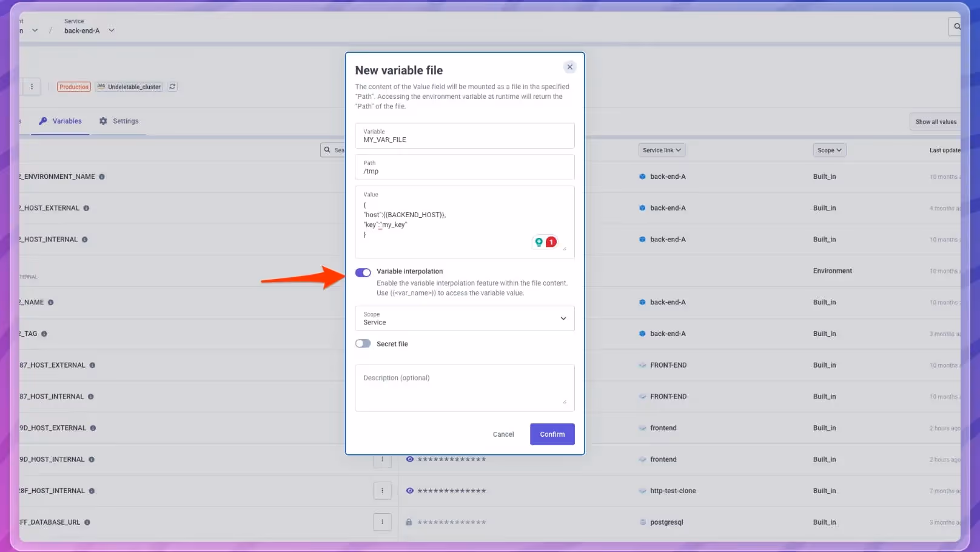The width and height of the screenshot is (980, 552).
Task: Click the teal lightbulb suggestion icon in Value field
Action: click(539, 241)
